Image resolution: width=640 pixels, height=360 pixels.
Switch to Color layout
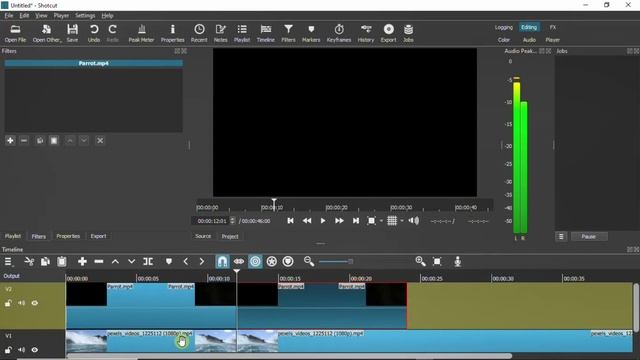click(x=504, y=40)
